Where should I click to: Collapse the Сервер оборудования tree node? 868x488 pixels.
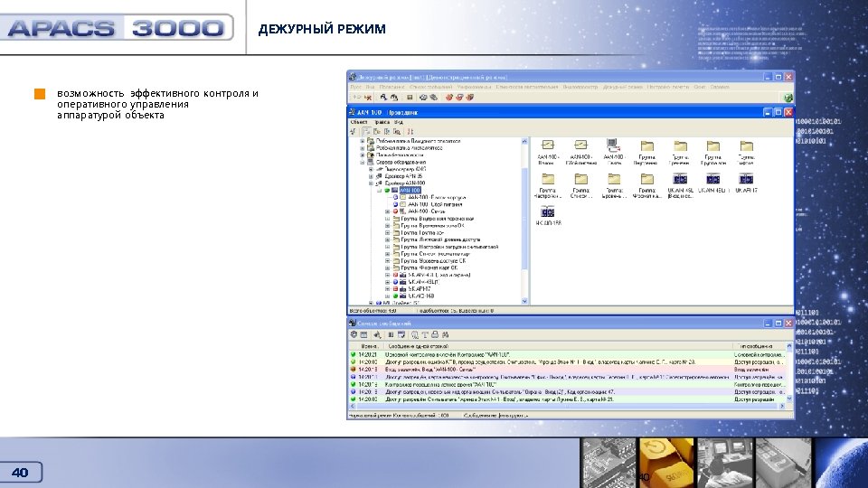click(363, 162)
